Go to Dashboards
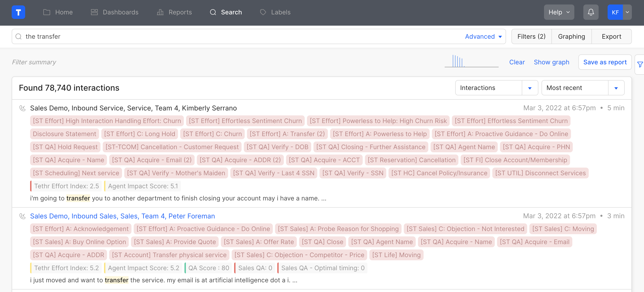The width and height of the screenshot is (644, 292). coord(115,12)
